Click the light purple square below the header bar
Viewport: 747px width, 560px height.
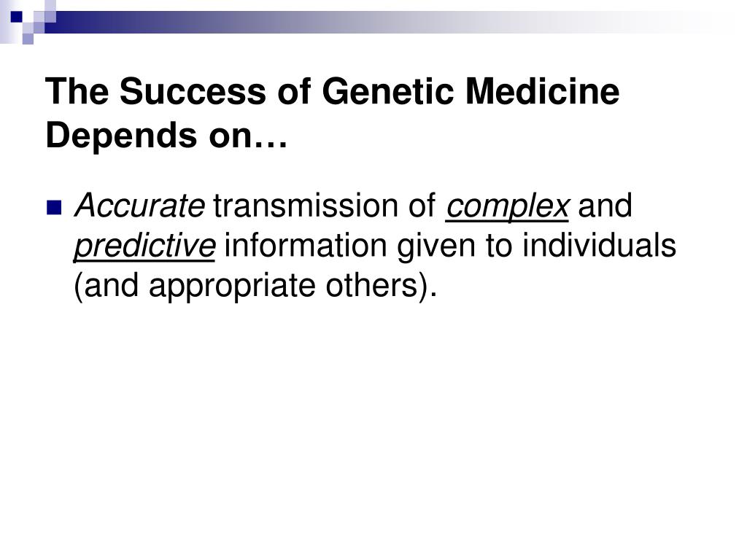click(28, 39)
